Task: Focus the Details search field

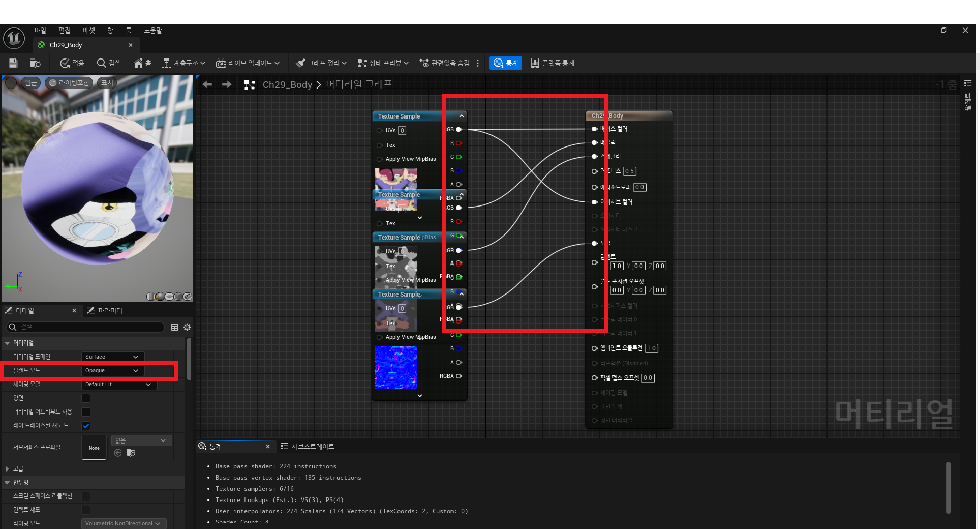Action: pos(85,327)
